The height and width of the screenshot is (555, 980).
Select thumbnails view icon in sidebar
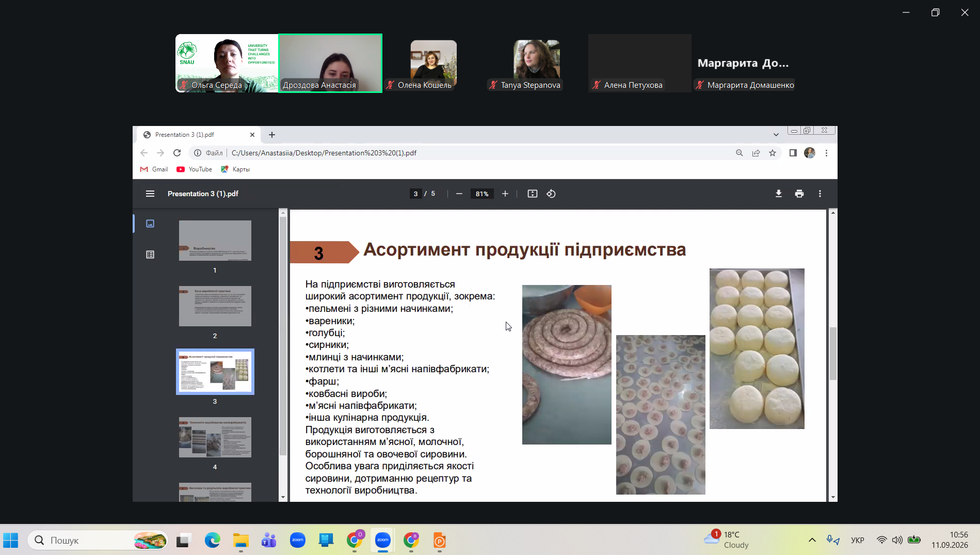150,224
